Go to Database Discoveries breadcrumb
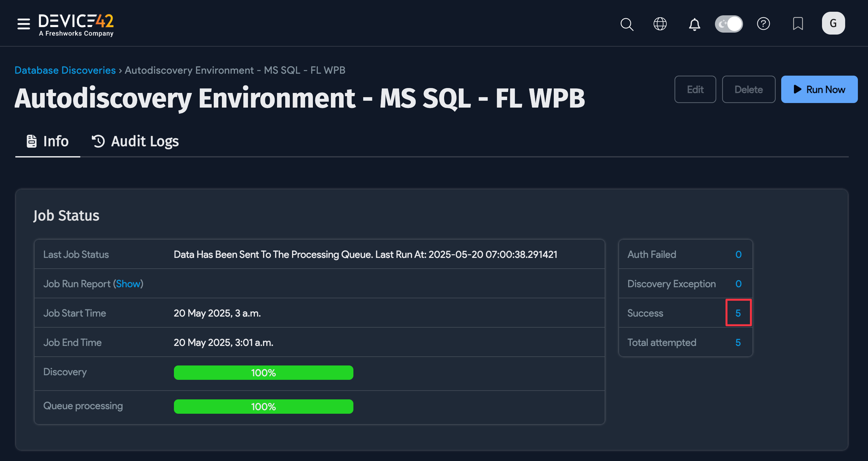This screenshot has width=868, height=461. [x=65, y=70]
